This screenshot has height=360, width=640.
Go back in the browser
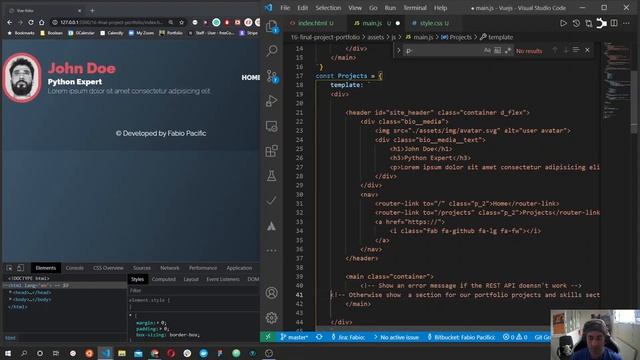coord(9,22)
